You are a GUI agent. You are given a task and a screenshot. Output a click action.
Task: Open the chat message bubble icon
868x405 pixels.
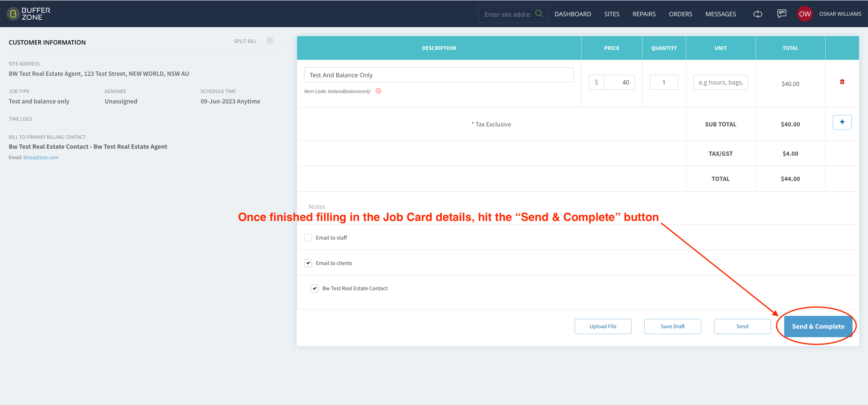click(x=781, y=14)
